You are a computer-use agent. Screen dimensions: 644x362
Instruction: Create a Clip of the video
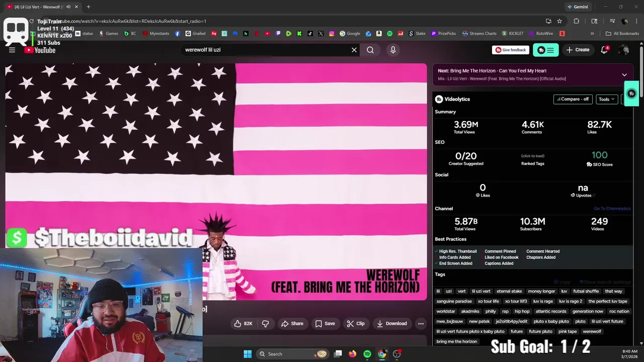point(356,324)
